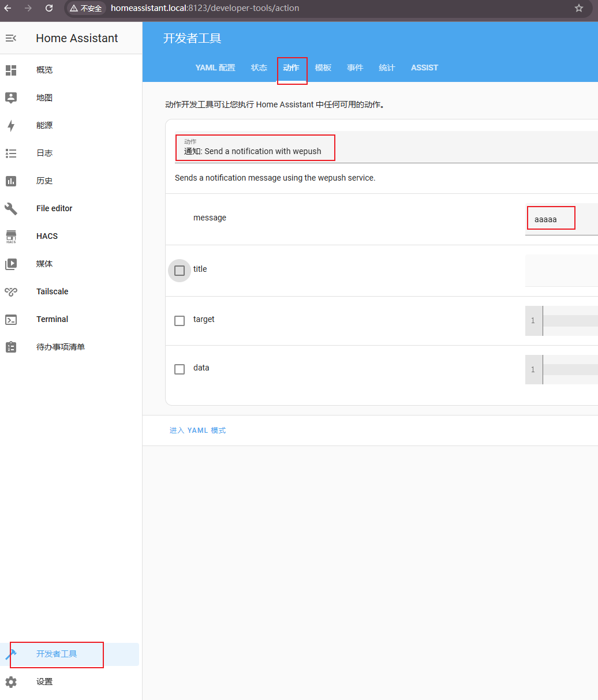The image size is (598, 700).
Task: Reload the page with the browser refresh button
Action: point(49,8)
